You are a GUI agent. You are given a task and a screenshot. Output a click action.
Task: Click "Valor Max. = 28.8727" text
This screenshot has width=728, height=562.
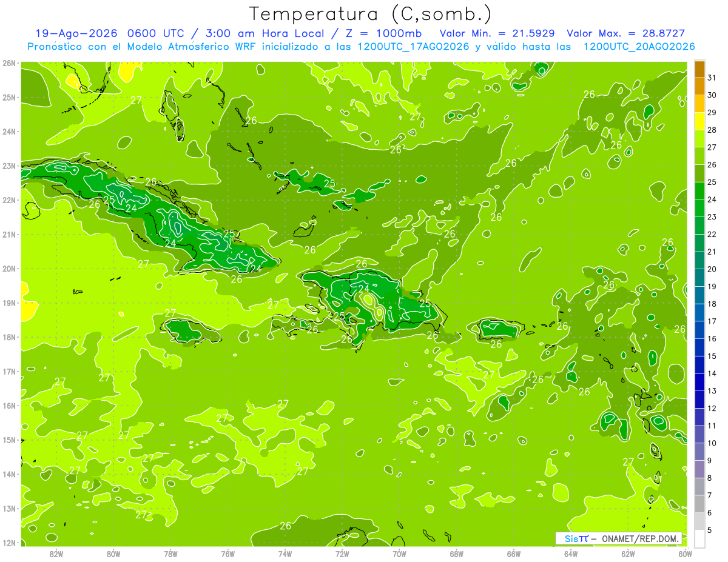pos(626,33)
